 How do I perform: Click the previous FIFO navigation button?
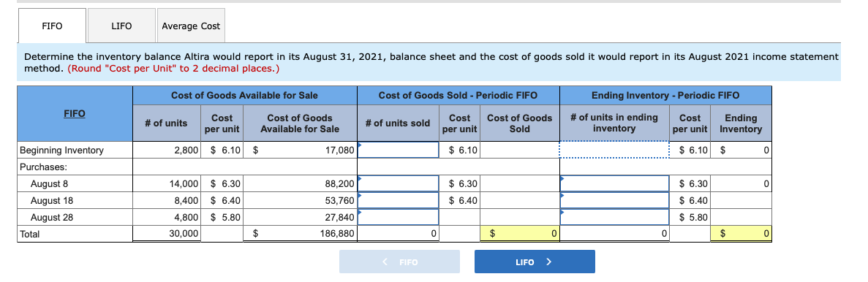(399, 262)
